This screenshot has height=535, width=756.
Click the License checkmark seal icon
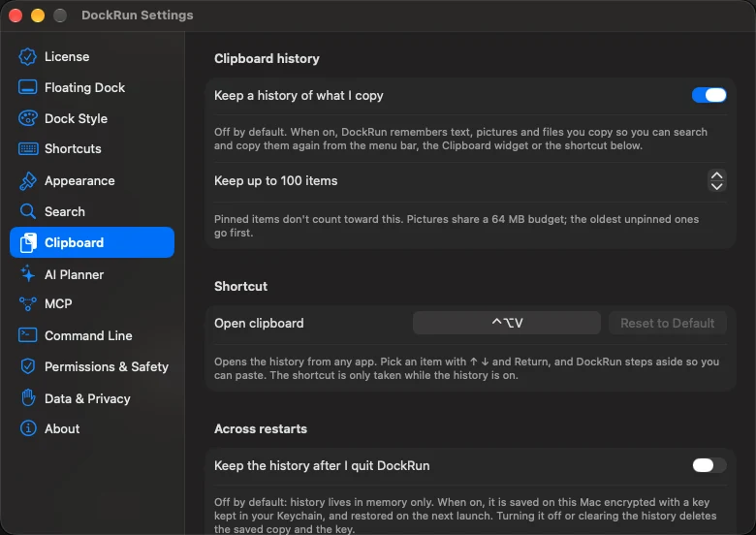(27, 57)
